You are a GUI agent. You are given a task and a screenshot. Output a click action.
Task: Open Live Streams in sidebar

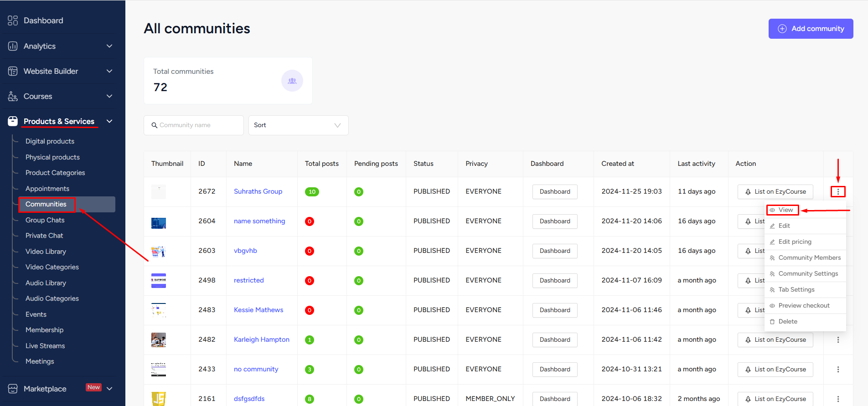45,346
